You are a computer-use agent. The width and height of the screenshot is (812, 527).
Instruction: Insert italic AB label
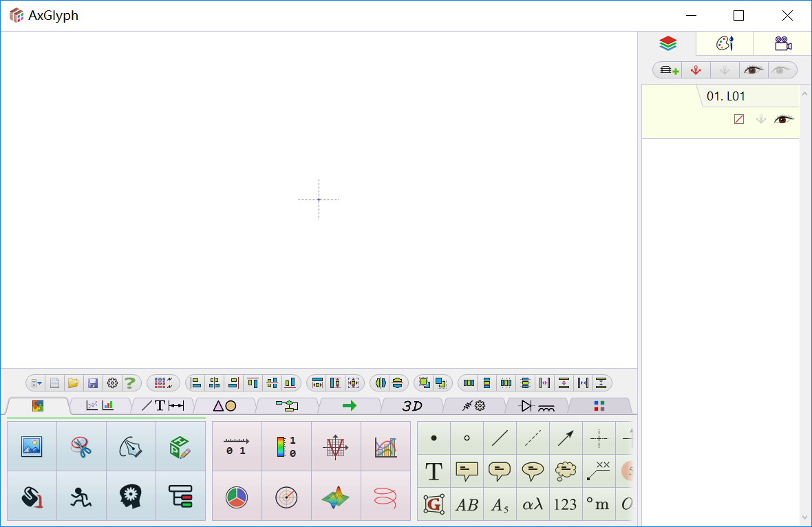(x=467, y=504)
